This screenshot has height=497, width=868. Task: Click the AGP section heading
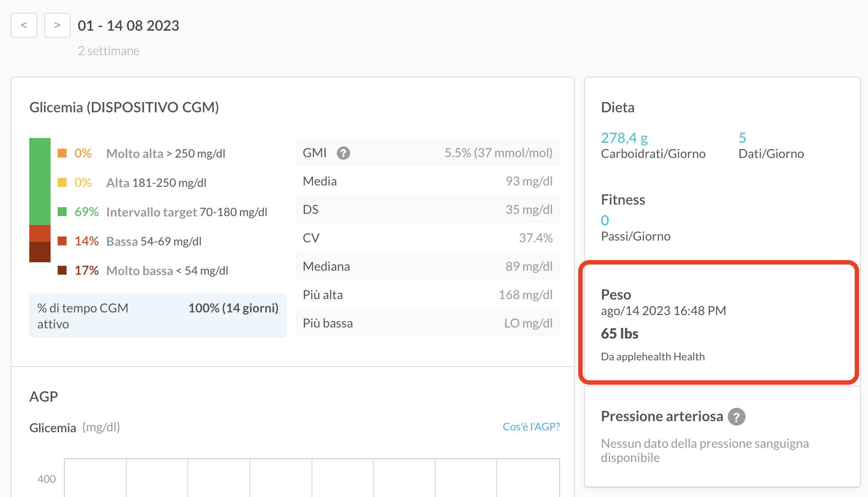pyautogui.click(x=43, y=397)
